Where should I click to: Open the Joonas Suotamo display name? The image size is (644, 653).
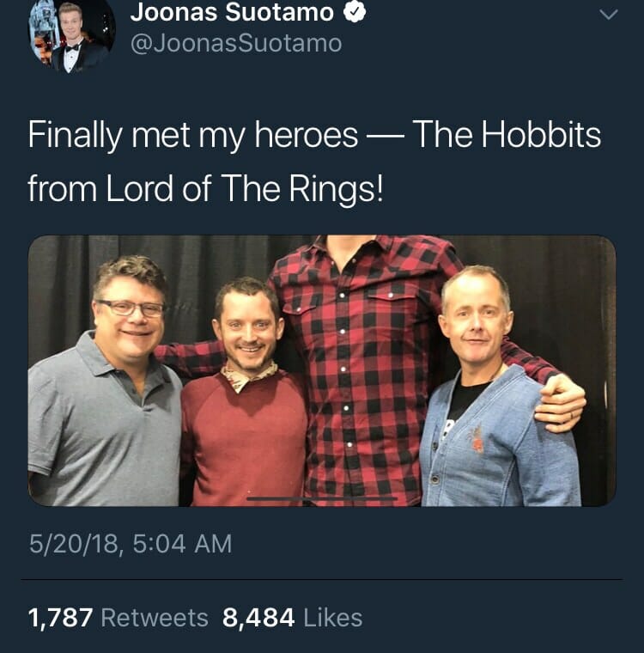coord(232,12)
